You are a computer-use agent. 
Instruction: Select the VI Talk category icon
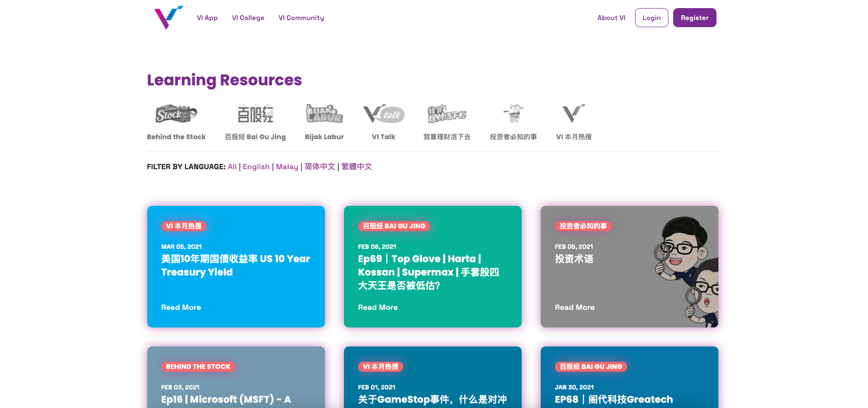(x=384, y=114)
